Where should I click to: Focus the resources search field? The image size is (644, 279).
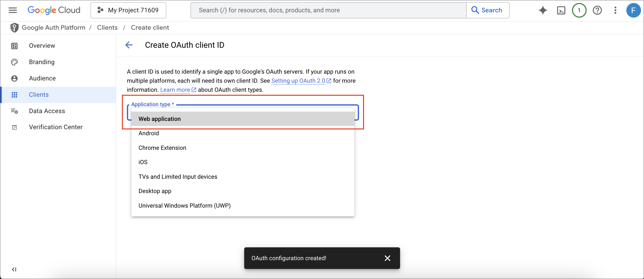[x=328, y=10]
